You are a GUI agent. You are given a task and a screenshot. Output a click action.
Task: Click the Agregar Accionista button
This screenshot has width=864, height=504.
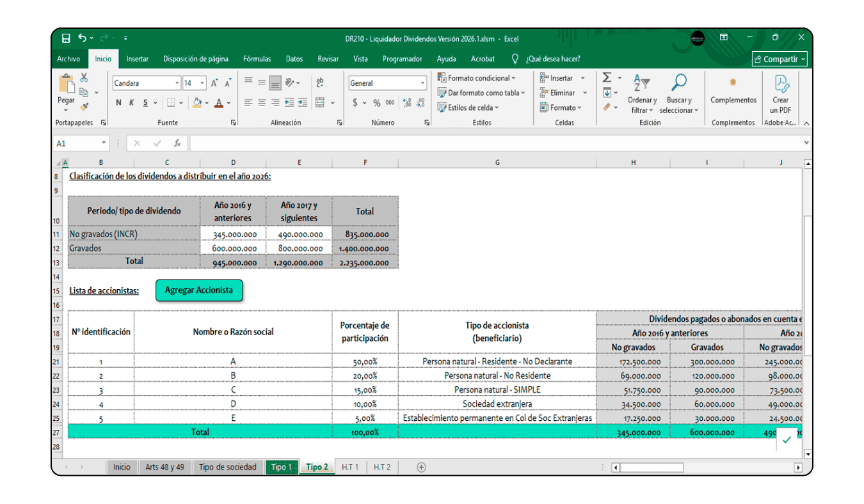[199, 290]
